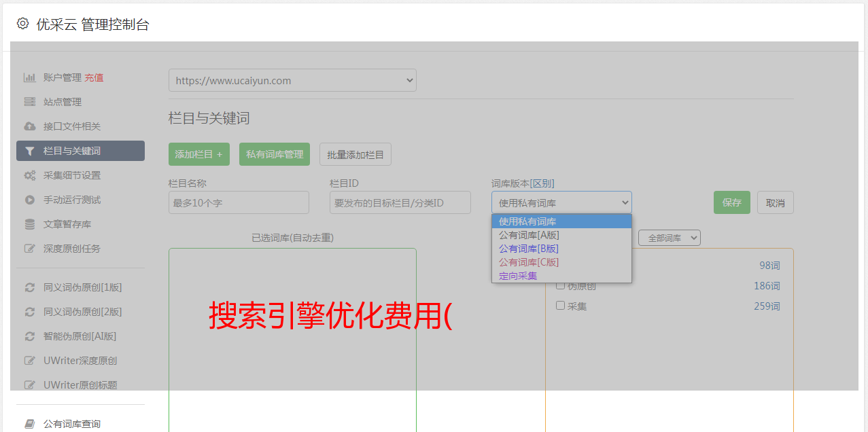Open 账户管理 in the sidebar
This screenshot has height=432, width=868.
coord(63,77)
